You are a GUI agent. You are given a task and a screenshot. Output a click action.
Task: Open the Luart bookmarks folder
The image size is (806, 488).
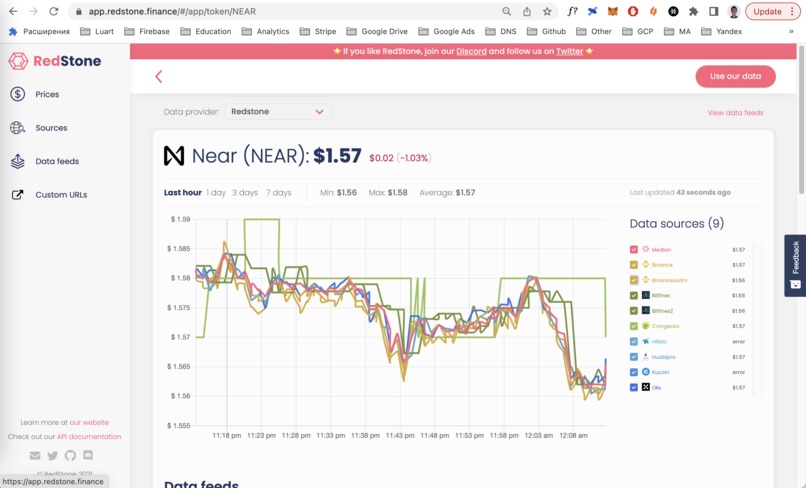click(97, 31)
